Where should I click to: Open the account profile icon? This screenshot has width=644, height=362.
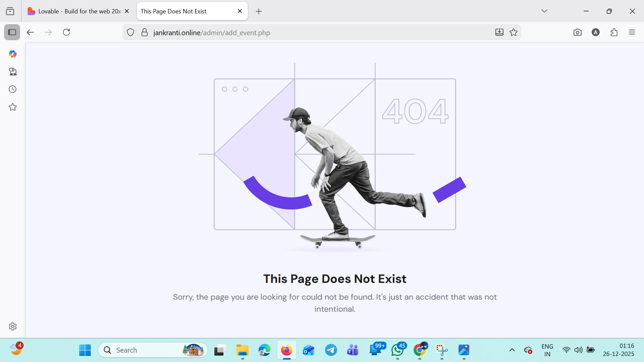[596, 32]
